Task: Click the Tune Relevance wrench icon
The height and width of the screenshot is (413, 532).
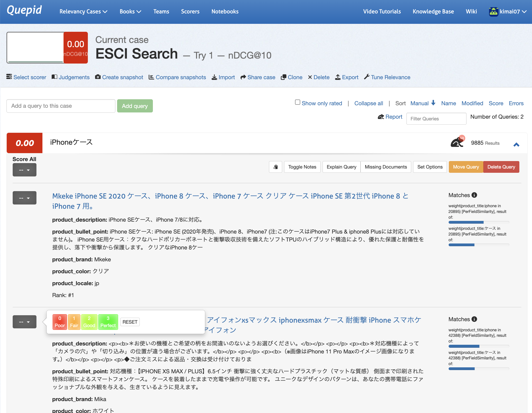Action: coord(366,77)
